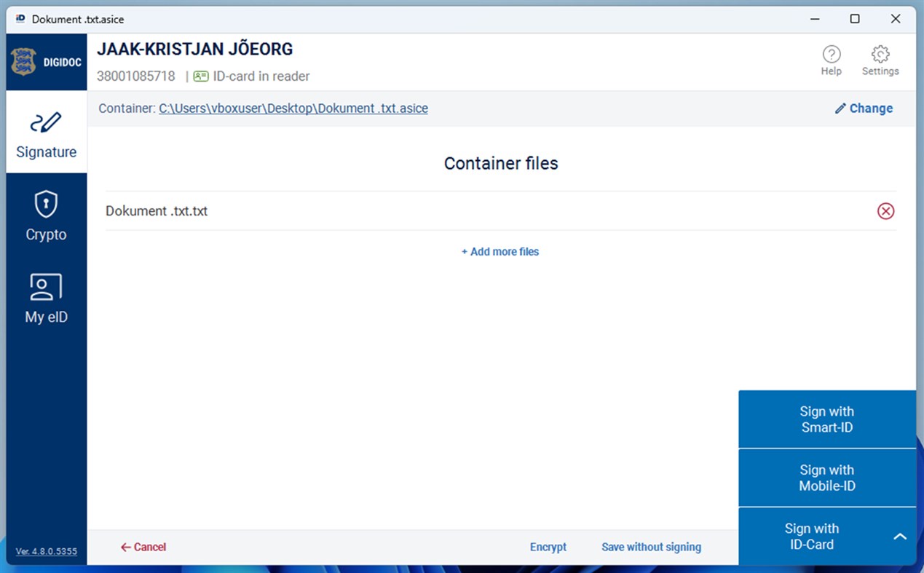Click the container path link
The height and width of the screenshot is (573, 924).
[293, 108]
